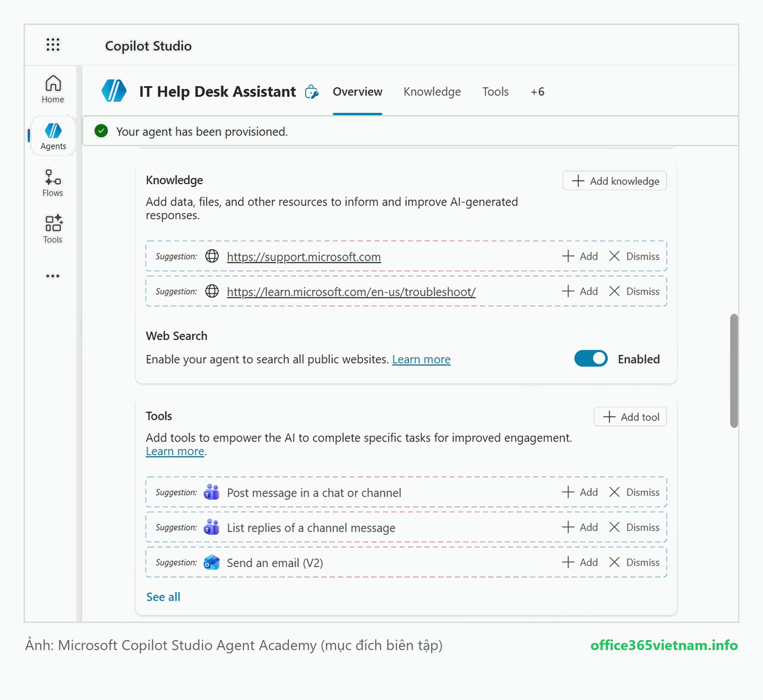Click the Tools section heading
Screen dimensions: 763x700
click(x=159, y=416)
